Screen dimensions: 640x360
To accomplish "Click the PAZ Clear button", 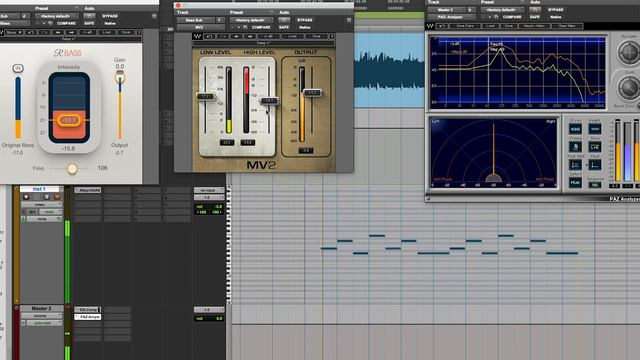I will (x=594, y=165).
